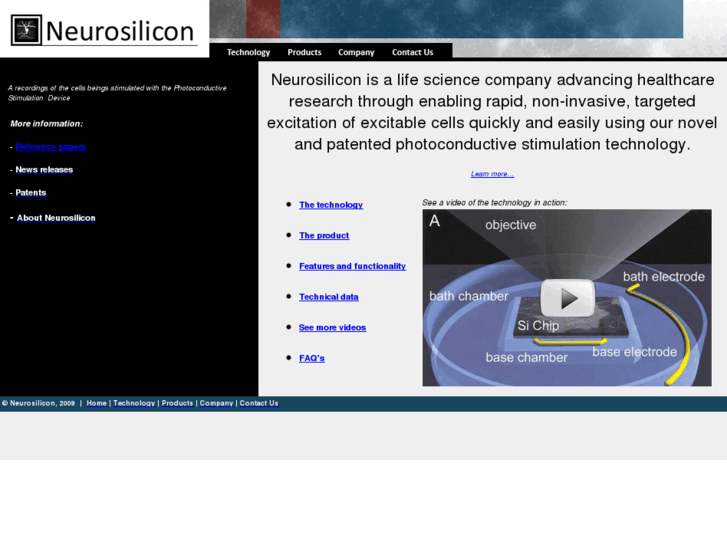Screen dimensions: 727x545
Task: Go to Company in the footer
Action: (217, 403)
